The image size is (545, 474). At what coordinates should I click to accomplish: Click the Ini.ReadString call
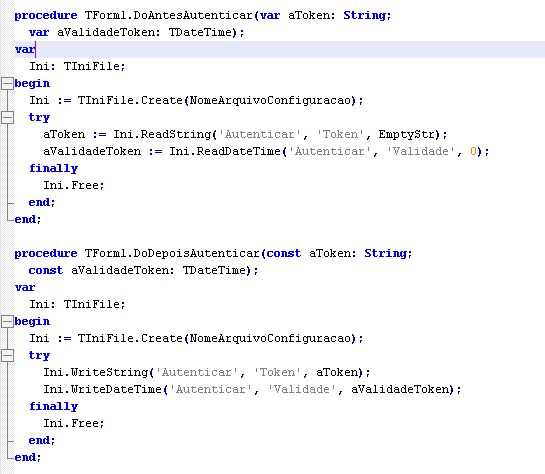pos(162,134)
